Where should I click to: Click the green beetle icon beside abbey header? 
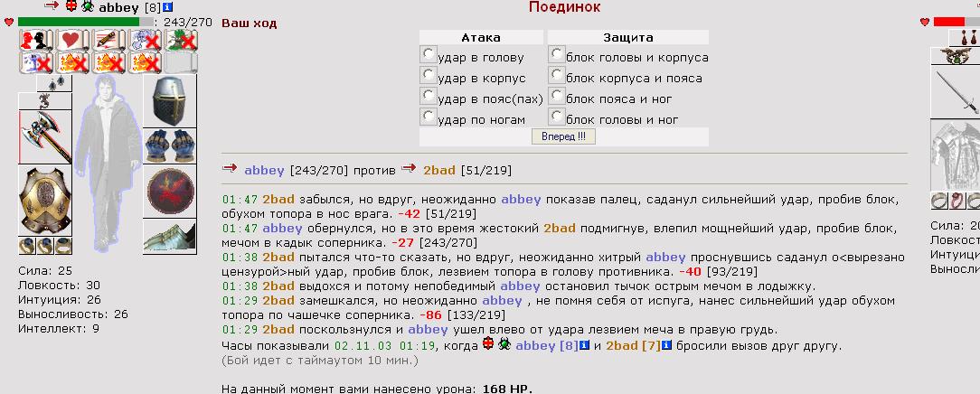coord(88,6)
